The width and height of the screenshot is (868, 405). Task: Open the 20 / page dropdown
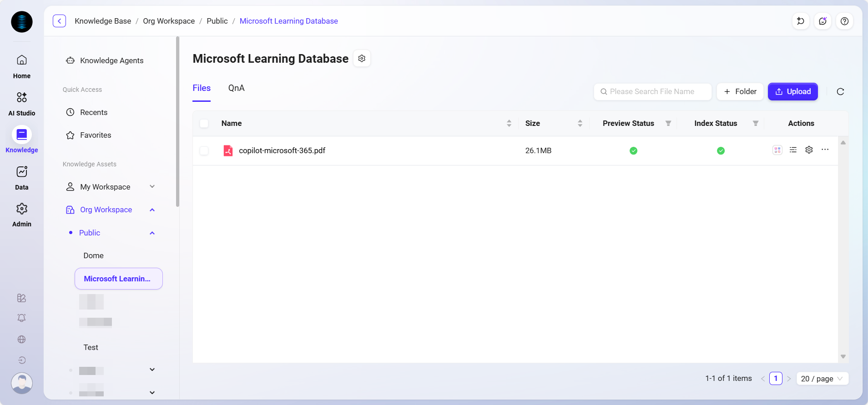[x=822, y=379]
